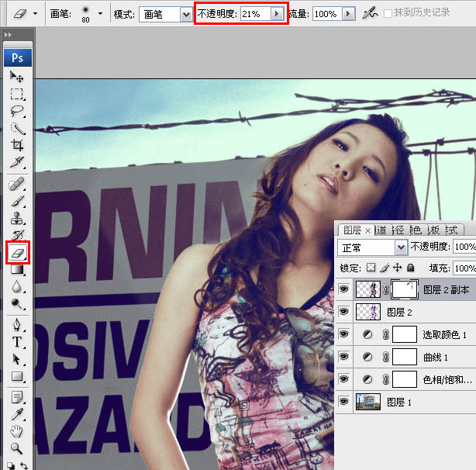Select the Type tool
The image size is (476, 470).
(17, 342)
